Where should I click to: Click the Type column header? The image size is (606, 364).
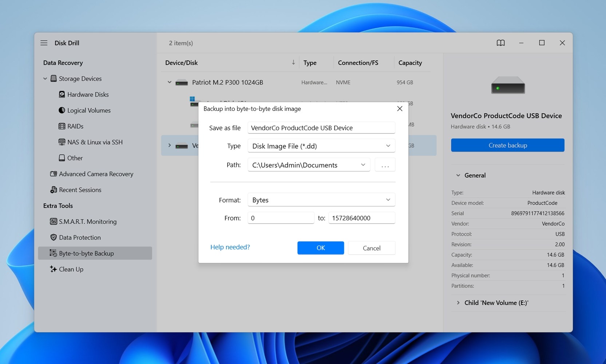pyautogui.click(x=310, y=63)
